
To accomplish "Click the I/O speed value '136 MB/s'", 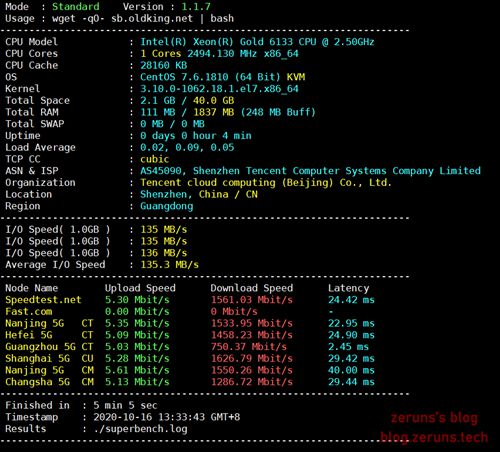I will 164,253.
